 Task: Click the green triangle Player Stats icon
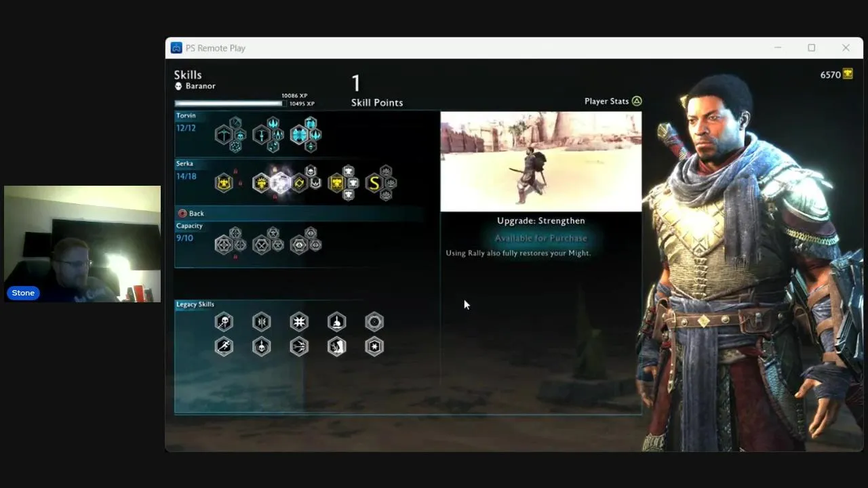pyautogui.click(x=637, y=101)
